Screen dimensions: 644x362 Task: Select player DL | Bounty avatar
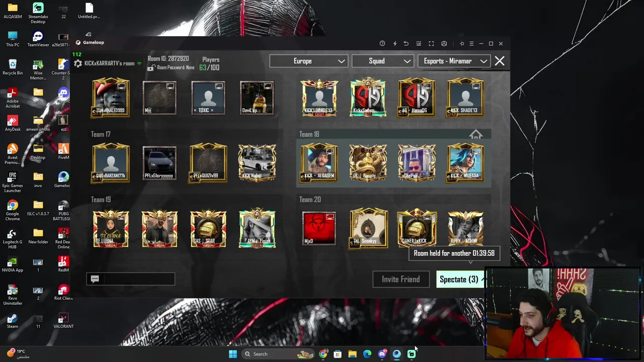(368, 163)
